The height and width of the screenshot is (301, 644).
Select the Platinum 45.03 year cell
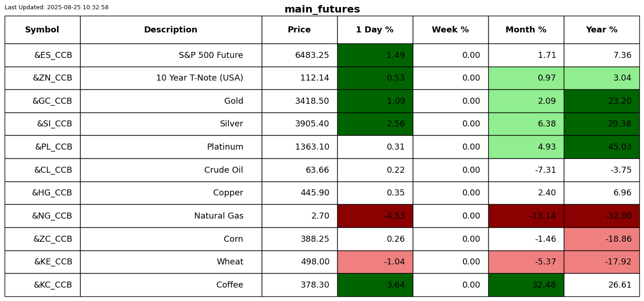602,147
